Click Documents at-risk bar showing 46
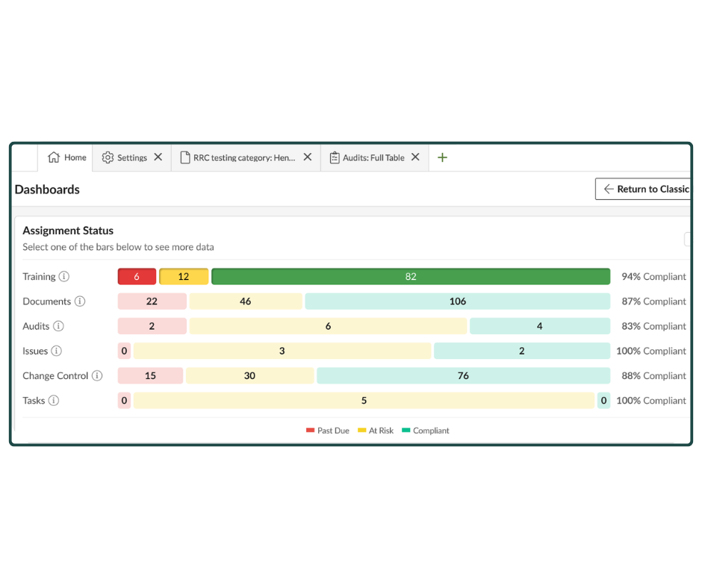 point(246,301)
